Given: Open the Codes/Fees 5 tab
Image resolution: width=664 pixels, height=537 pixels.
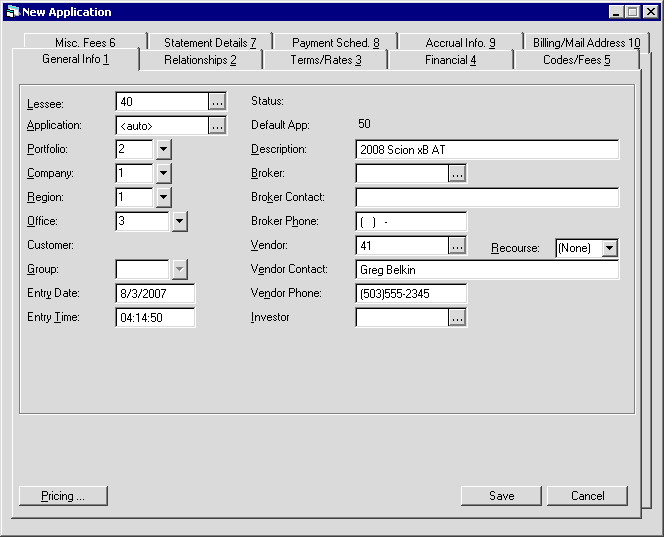Looking at the screenshot, I should [577, 60].
